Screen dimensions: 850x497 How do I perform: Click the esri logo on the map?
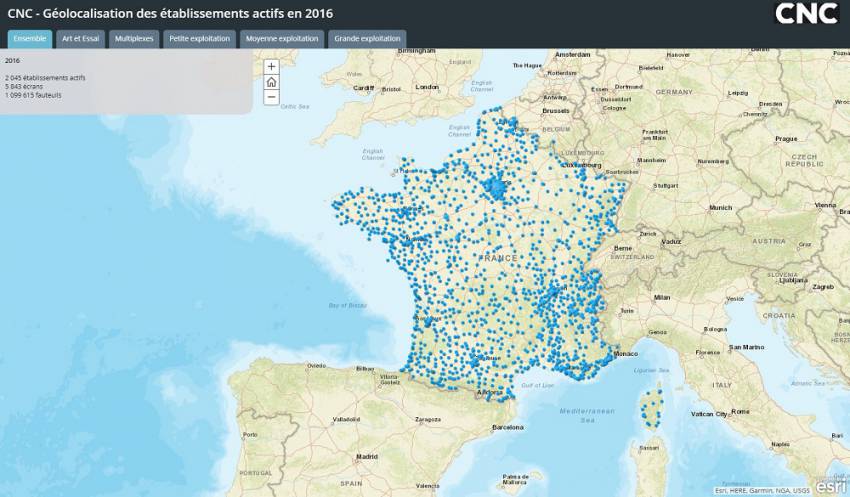[828, 485]
